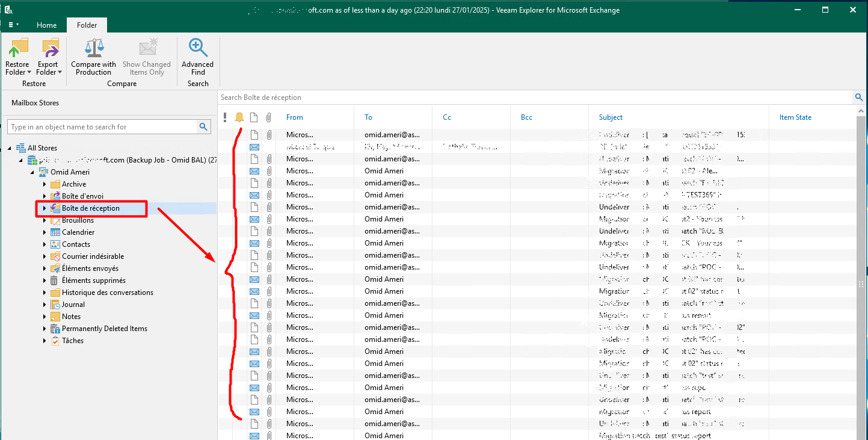
Task: Sort by the attachment paperclip column
Action: pos(269,117)
